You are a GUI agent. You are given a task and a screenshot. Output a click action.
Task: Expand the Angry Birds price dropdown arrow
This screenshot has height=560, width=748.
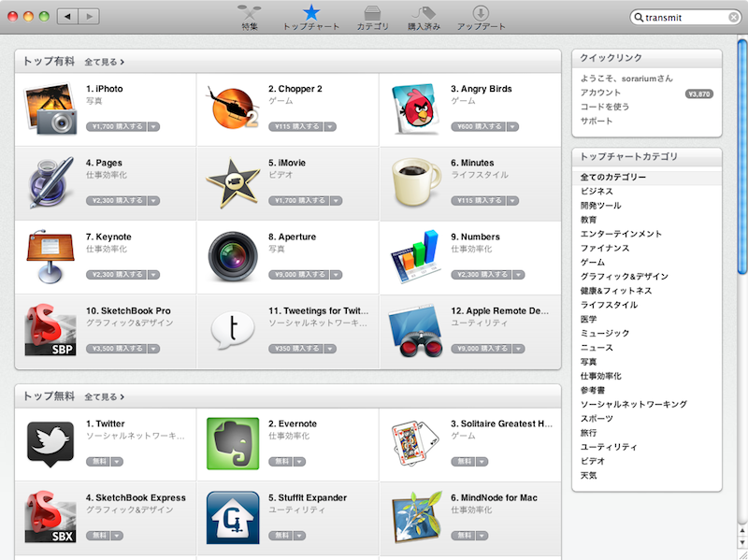(x=512, y=127)
